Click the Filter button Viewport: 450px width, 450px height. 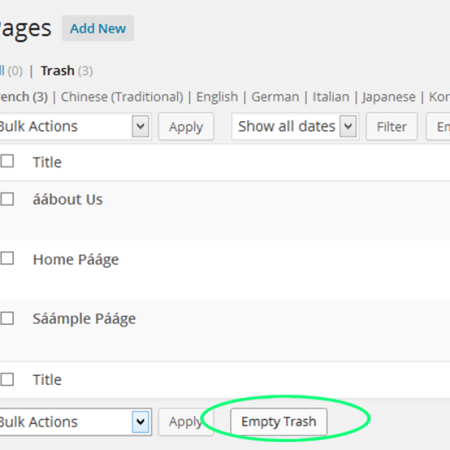click(391, 126)
